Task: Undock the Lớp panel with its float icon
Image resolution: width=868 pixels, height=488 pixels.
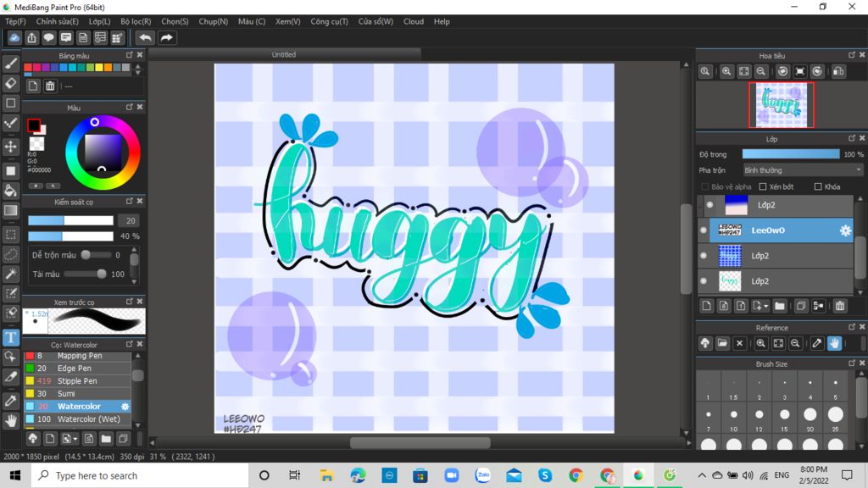Action: 851,138
